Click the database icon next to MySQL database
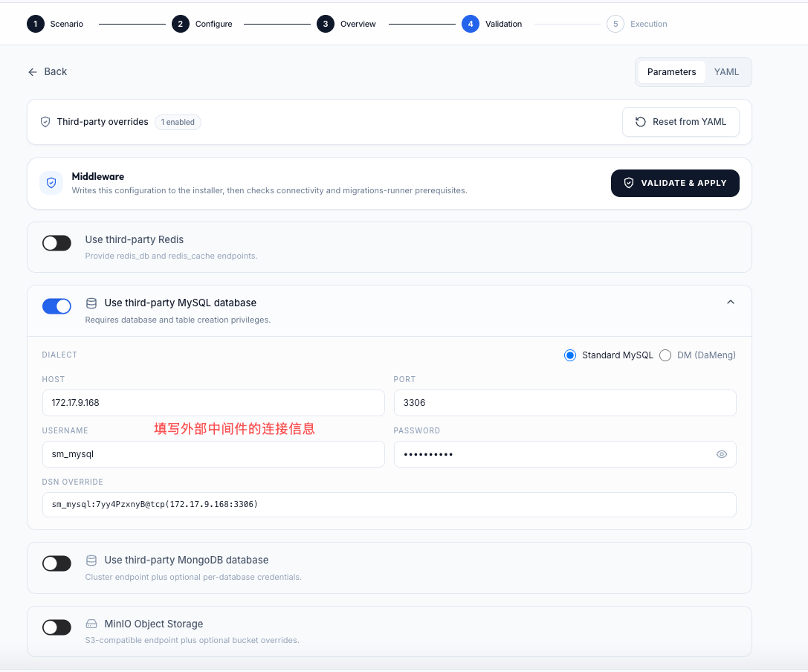This screenshot has width=808, height=672. point(91,303)
